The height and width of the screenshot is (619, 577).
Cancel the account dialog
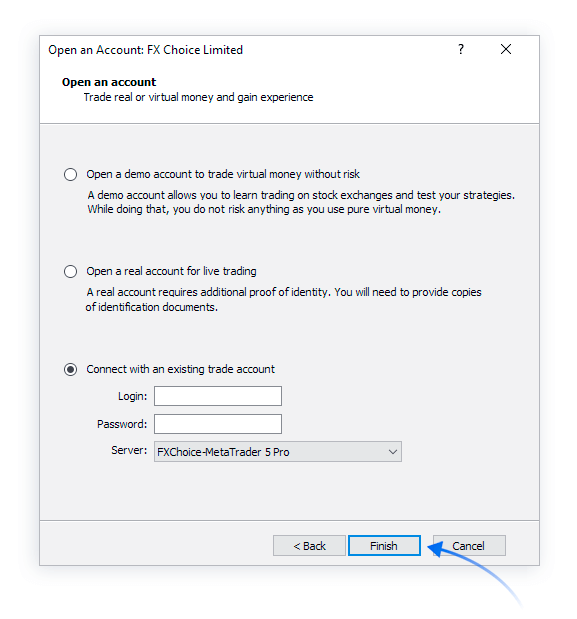click(x=469, y=546)
